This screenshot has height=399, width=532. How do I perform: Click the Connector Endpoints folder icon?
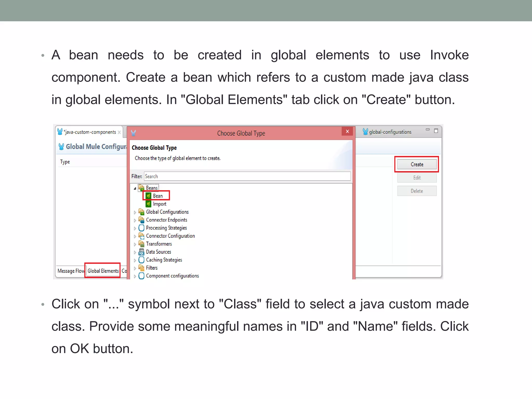point(141,220)
